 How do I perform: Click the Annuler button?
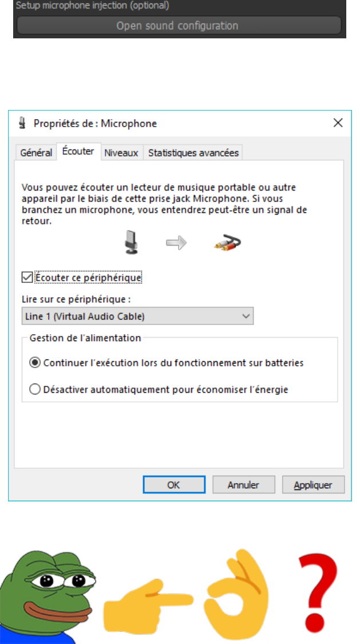(x=243, y=485)
